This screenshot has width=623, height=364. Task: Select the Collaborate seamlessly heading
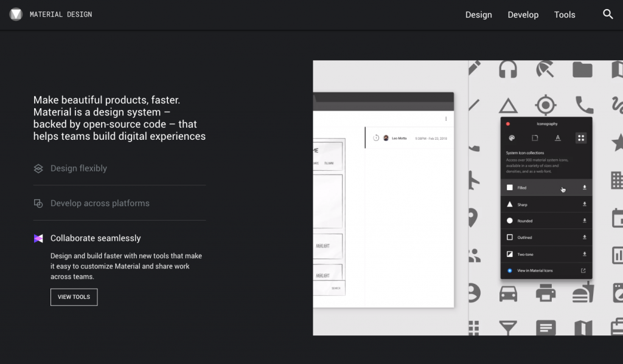[x=96, y=238]
